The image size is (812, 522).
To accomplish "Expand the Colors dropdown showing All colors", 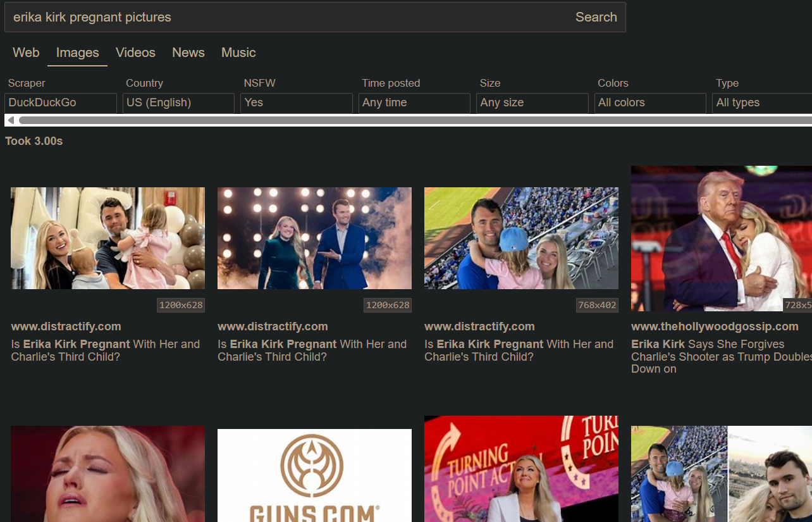I will [x=650, y=103].
